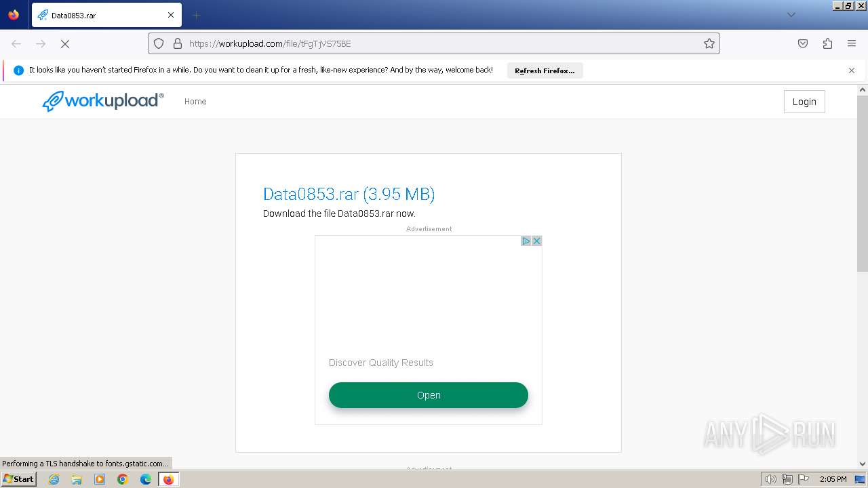The width and height of the screenshot is (868, 488).
Task: Click the page scrollbar up arrow
Action: coord(863,89)
